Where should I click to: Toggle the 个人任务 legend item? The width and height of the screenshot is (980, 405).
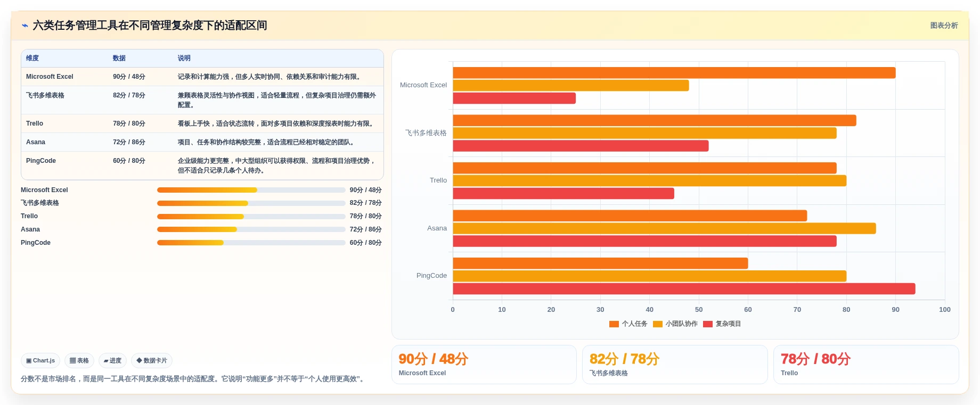628,324
